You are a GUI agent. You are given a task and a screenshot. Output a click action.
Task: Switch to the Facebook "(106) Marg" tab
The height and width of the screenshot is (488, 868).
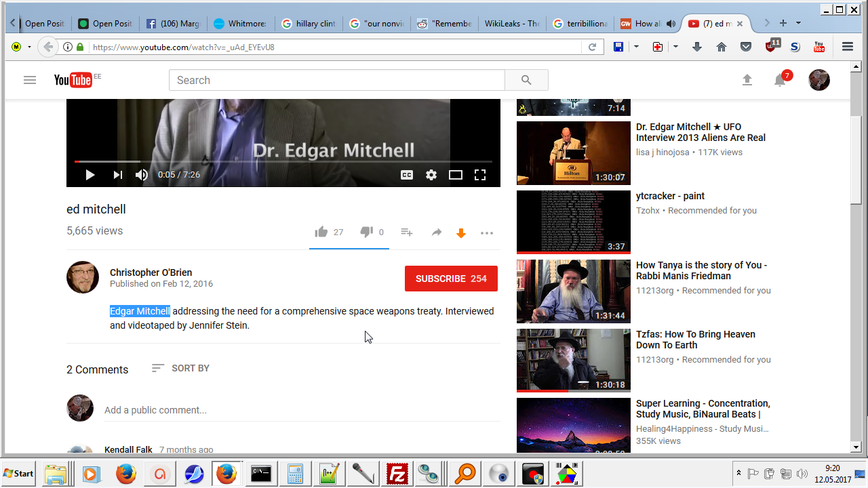172,23
